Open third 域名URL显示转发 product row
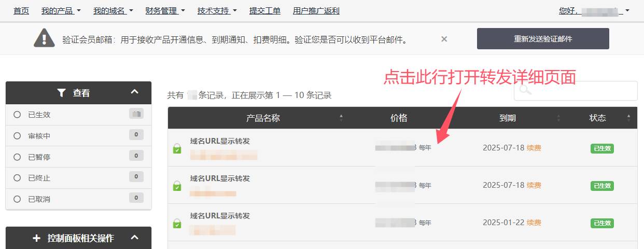Screen dimensions: 644x249 [402, 223]
